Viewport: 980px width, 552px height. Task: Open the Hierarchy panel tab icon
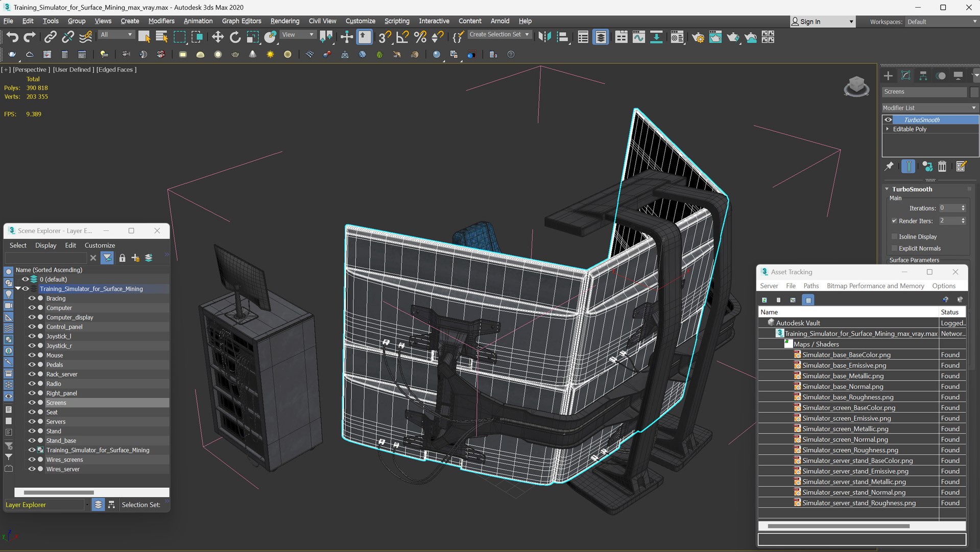click(923, 76)
